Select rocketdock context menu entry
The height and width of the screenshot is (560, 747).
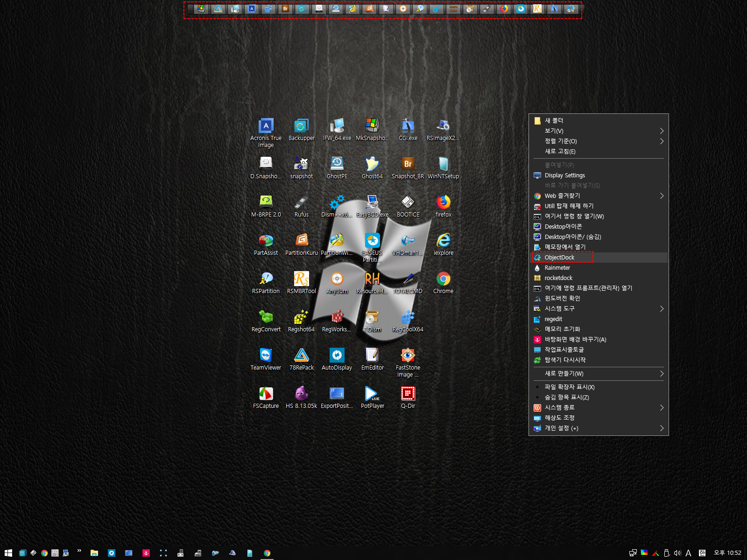(599, 278)
